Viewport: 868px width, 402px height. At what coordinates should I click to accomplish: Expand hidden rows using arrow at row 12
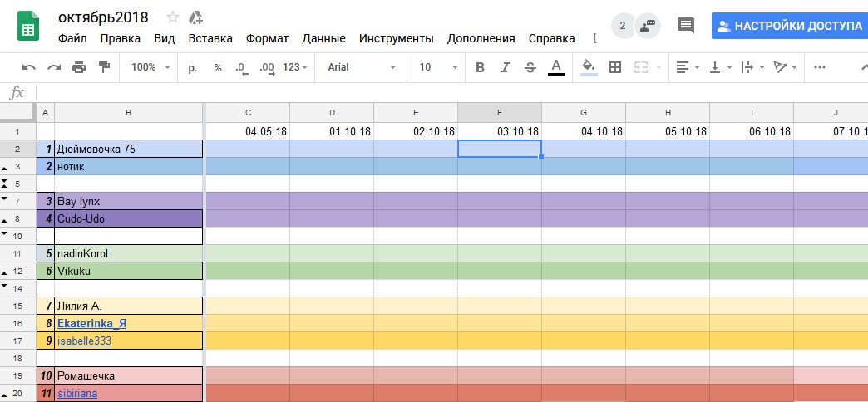pos(5,272)
